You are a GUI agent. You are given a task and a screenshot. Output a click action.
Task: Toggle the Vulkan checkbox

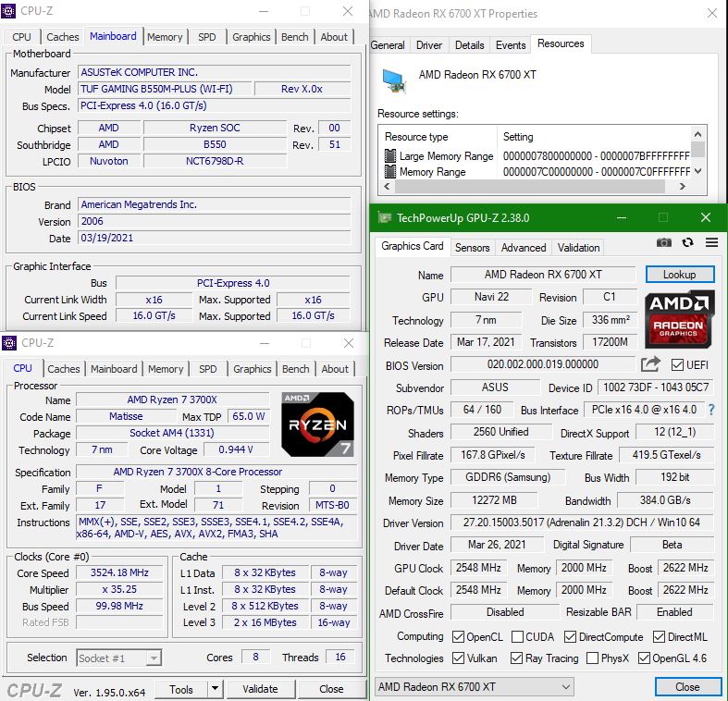tap(458, 658)
